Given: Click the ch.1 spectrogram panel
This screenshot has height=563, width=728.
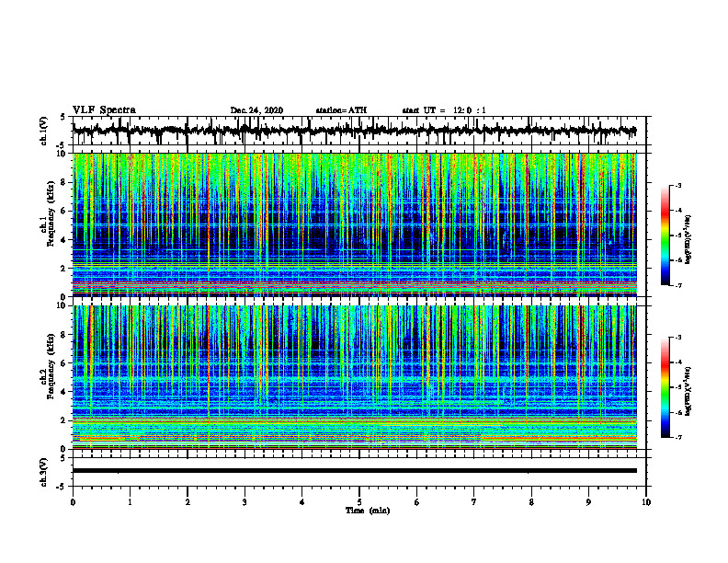Looking at the screenshot, I should (355, 224).
